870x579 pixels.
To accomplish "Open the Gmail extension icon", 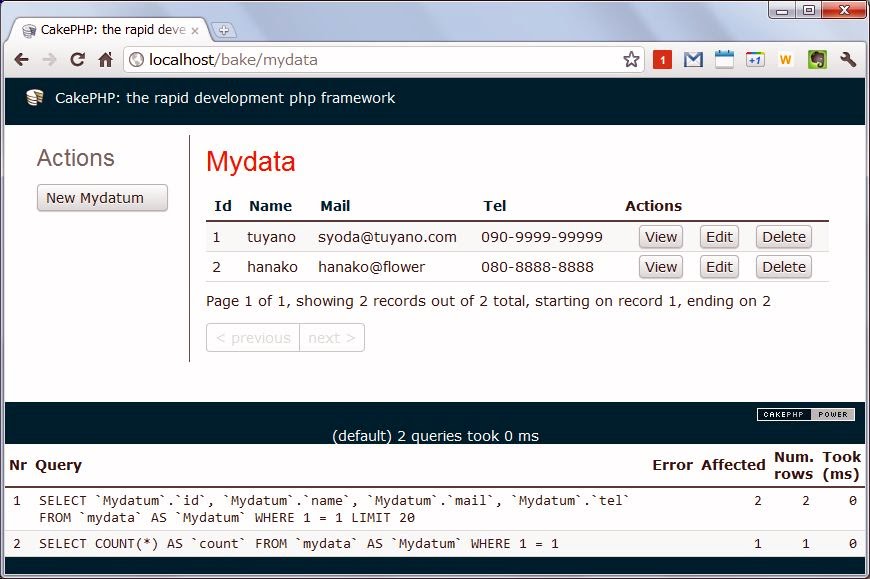I will [x=693, y=60].
